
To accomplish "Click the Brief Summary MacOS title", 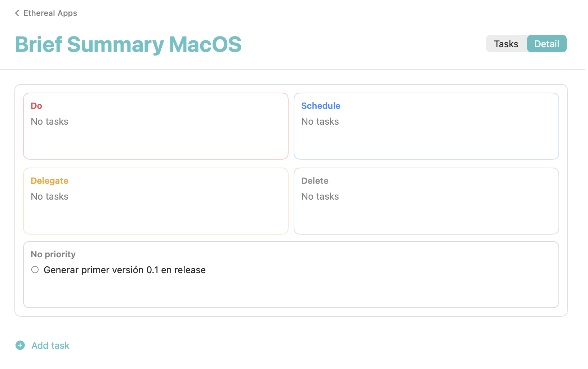I will point(128,45).
